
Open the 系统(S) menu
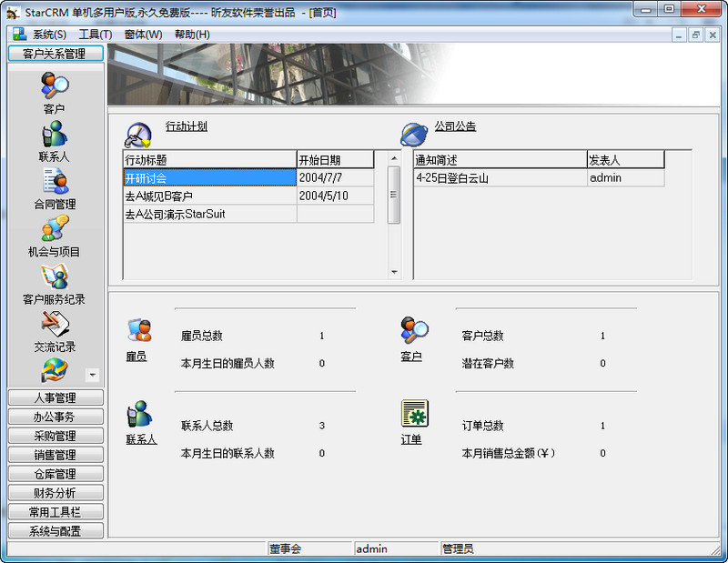[x=49, y=35]
